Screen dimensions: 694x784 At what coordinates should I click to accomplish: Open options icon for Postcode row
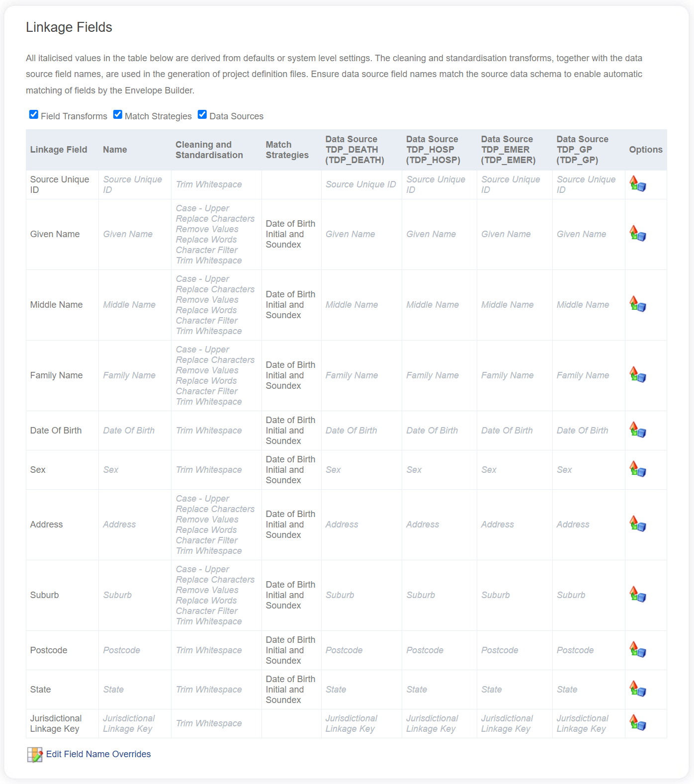click(x=638, y=650)
